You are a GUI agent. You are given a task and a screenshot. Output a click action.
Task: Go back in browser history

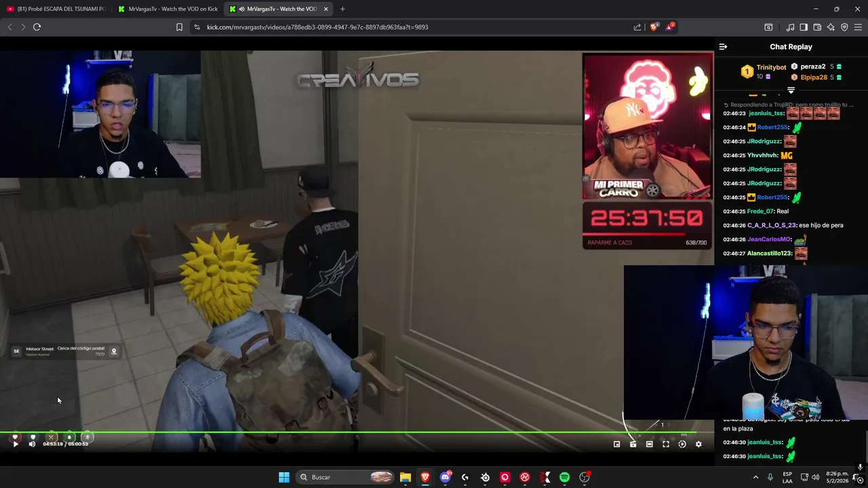coord(9,27)
